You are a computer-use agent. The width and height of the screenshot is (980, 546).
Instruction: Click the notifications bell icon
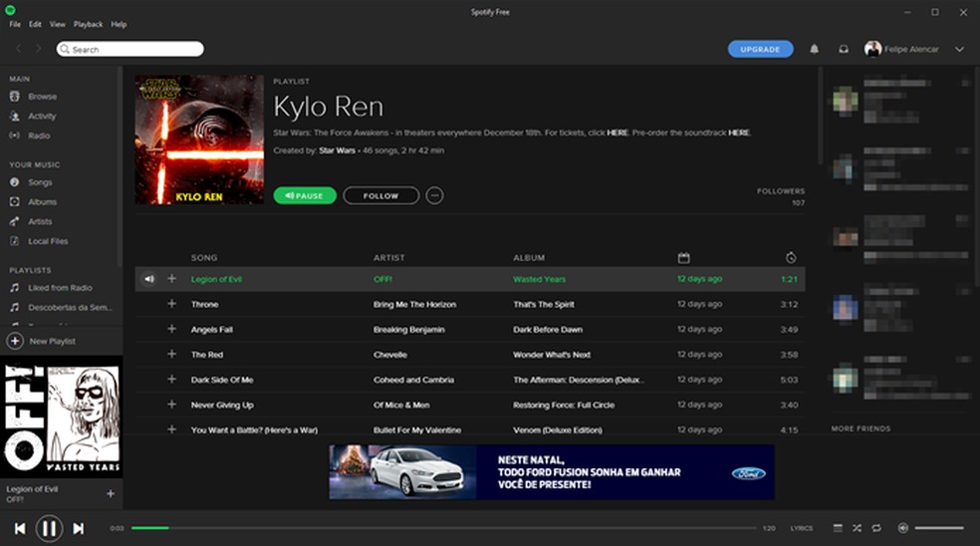click(x=815, y=49)
